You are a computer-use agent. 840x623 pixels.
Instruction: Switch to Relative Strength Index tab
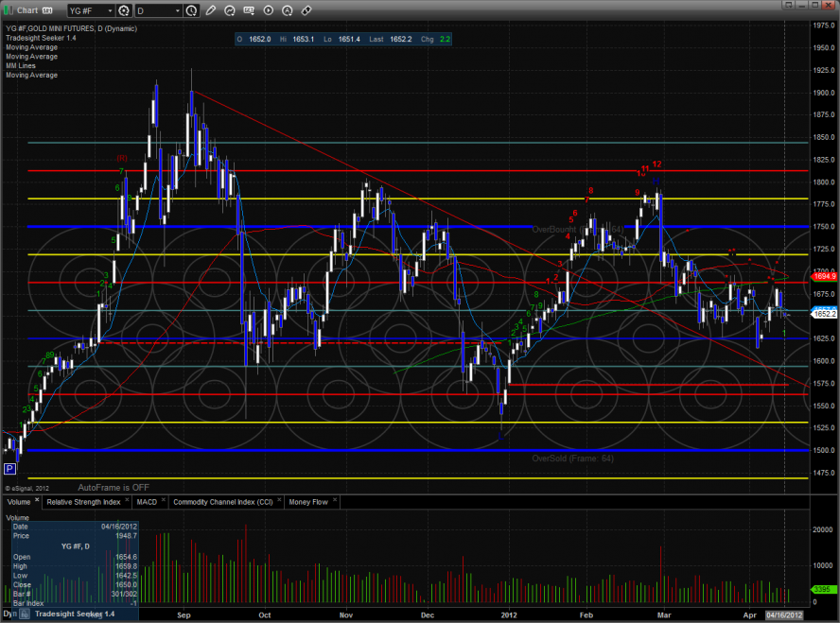(x=84, y=502)
